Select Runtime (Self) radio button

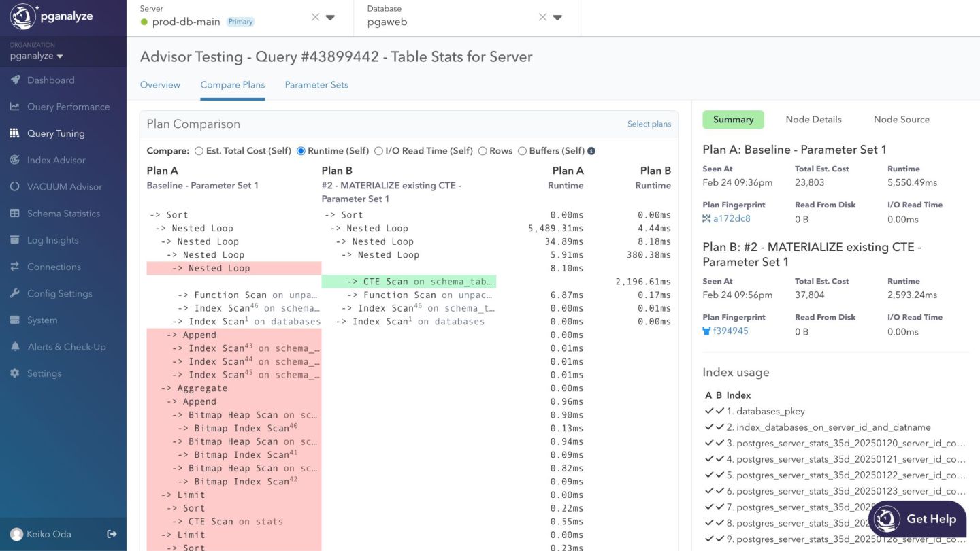[x=301, y=151]
